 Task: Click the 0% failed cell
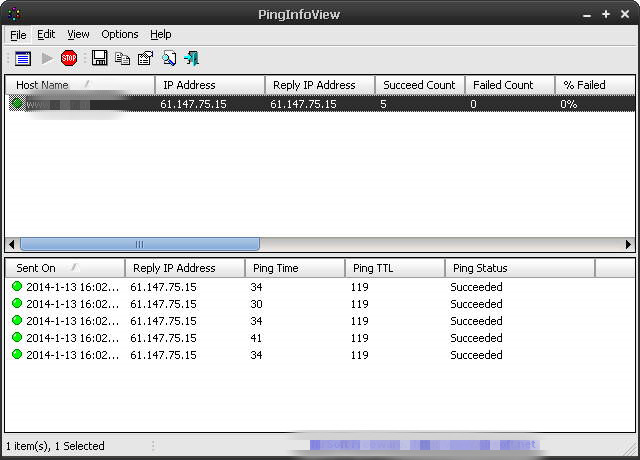[x=568, y=104]
